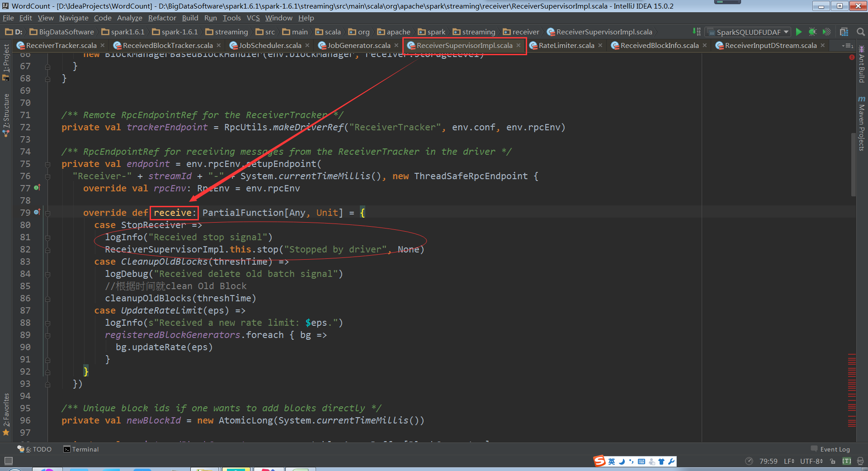Image resolution: width=868 pixels, height=471 pixels.
Task: Toggle the tool windows button bottom-left
Action: (x=8, y=461)
